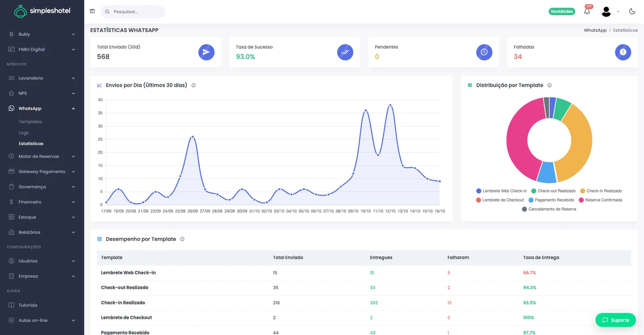Toggle Pagamento Recebido legend series
644x335 pixels.
coord(551,200)
